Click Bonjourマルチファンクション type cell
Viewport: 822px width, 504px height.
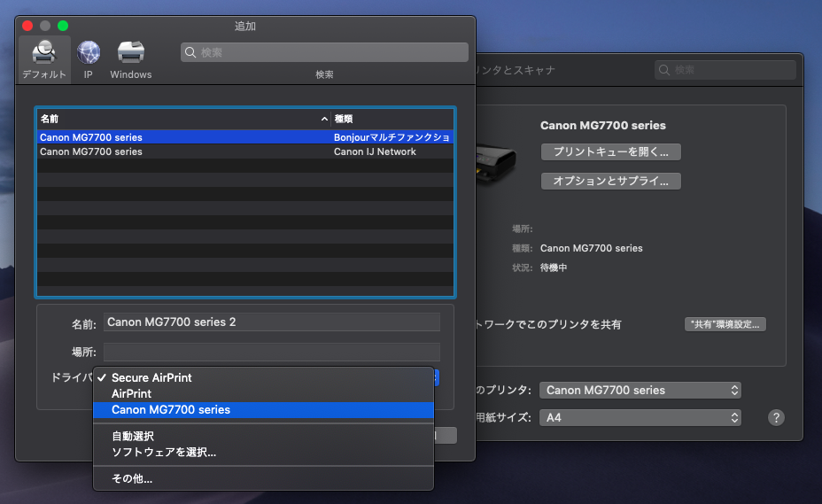pos(392,137)
